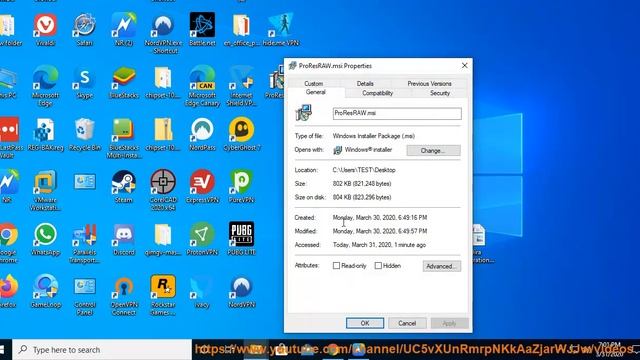Click the Accessed 'Today, March 31, 2020' value
Screen dimensions: 640x360
click(x=379, y=245)
